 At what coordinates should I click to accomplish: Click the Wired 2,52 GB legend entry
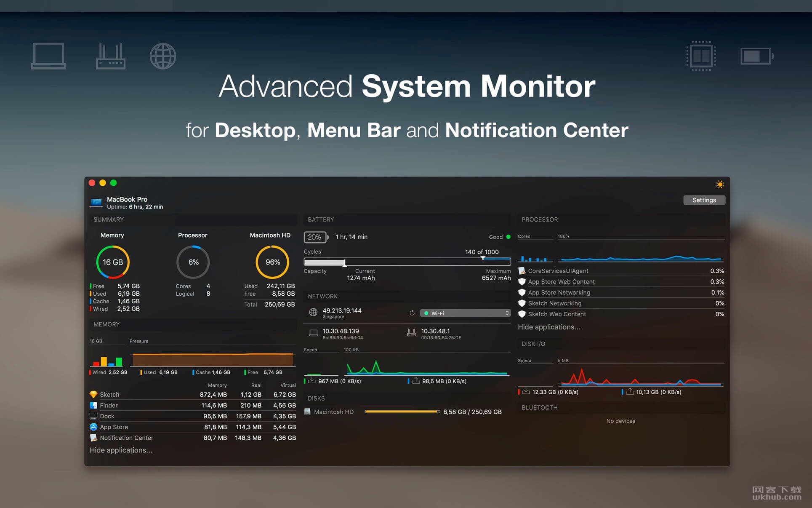[109, 372]
